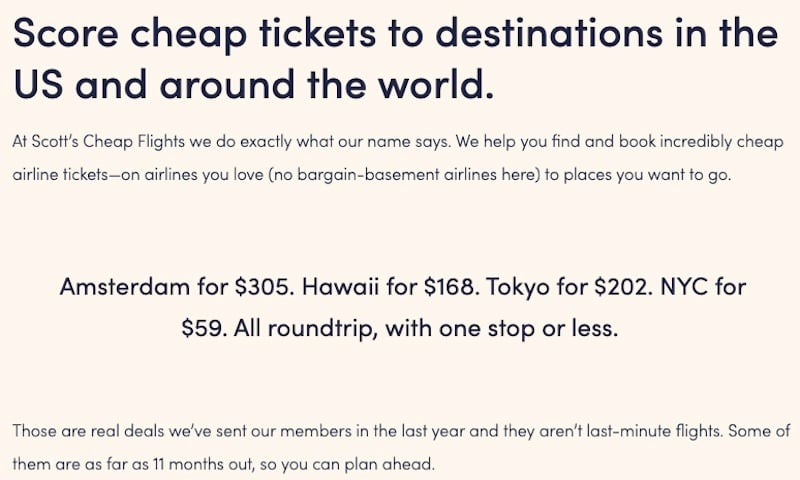Click the "so you can plan ahead." text
The width and height of the screenshot is (800, 480).
347,464
